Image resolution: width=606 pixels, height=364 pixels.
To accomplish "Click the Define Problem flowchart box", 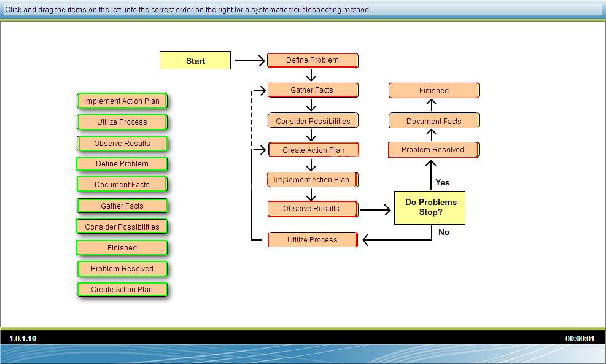I will [x=313, y=60].
